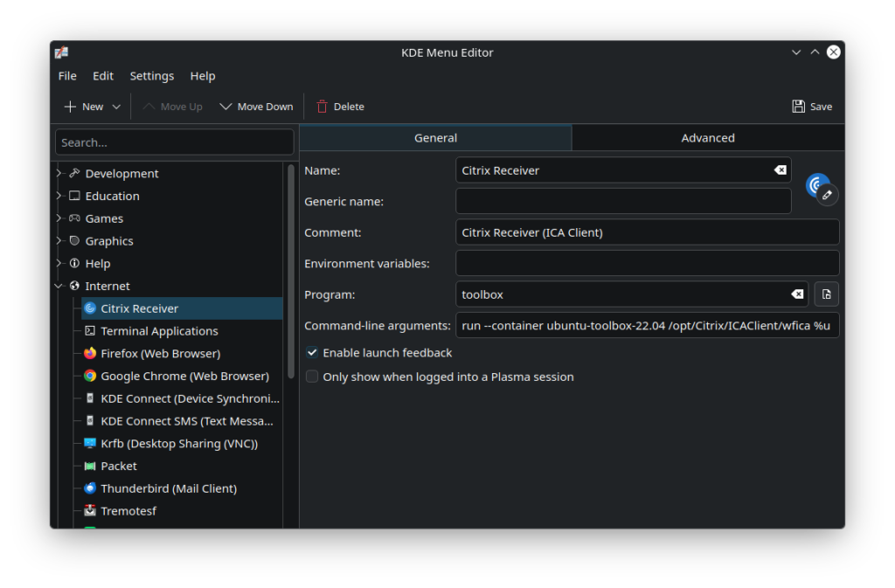Screen dimensions: 895x588
Task: Select Firefox (Web Browser) in the tree
Action: click(x=160, y=354)
